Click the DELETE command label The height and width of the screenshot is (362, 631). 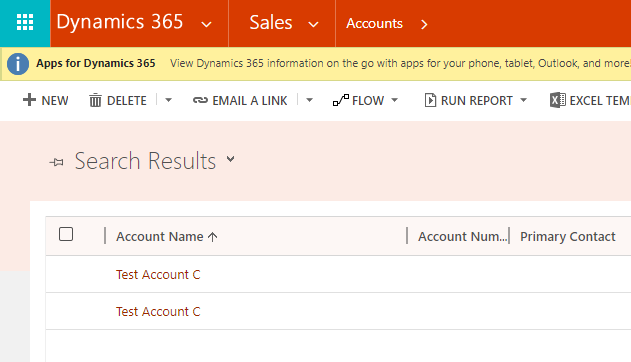coord(127,101)
